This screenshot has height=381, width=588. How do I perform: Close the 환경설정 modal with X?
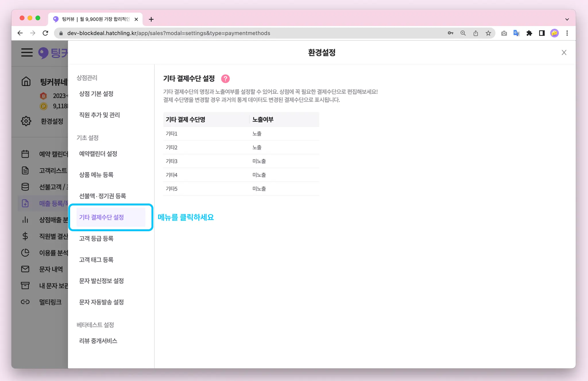click(564, 53)
